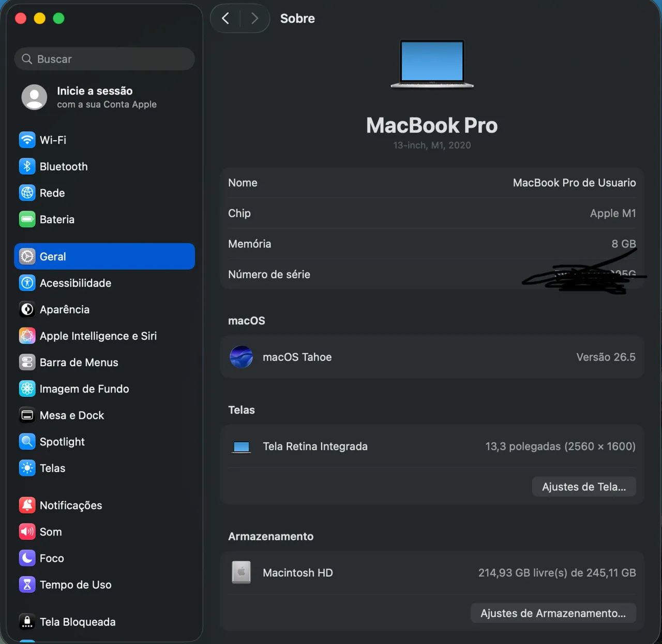This screenshot has width=662, height=644.
Task: Click the Versão 26.5 text
Action: tap(606, 357)
